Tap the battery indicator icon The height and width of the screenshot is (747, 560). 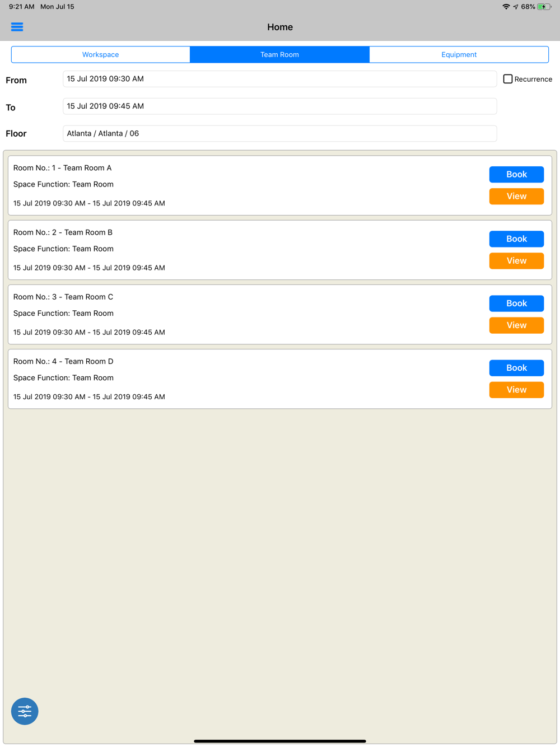544,7
